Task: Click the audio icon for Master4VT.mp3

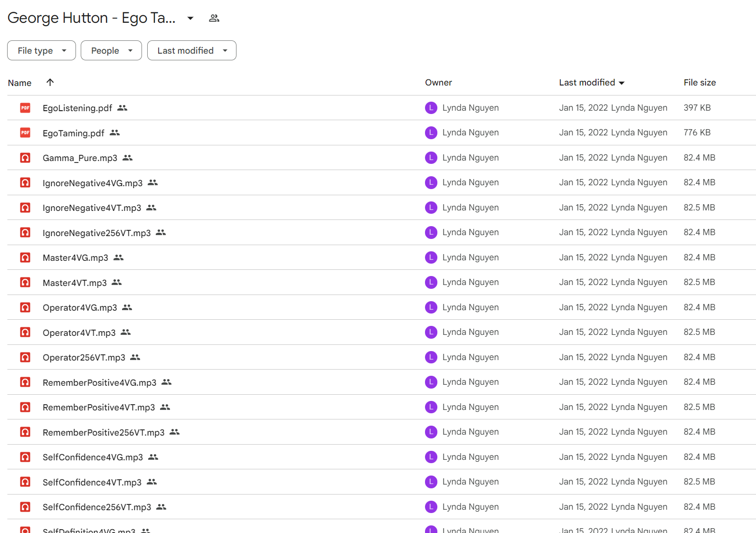Action: click(x=25, y=282)
